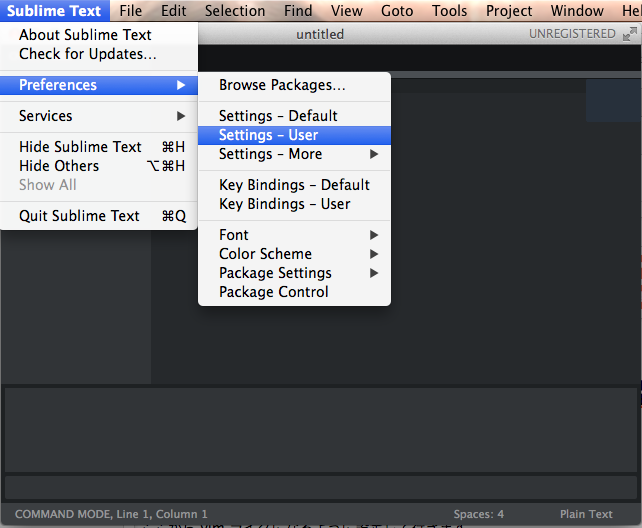
Task: Open the Tools menu
Action: point(450,11)
